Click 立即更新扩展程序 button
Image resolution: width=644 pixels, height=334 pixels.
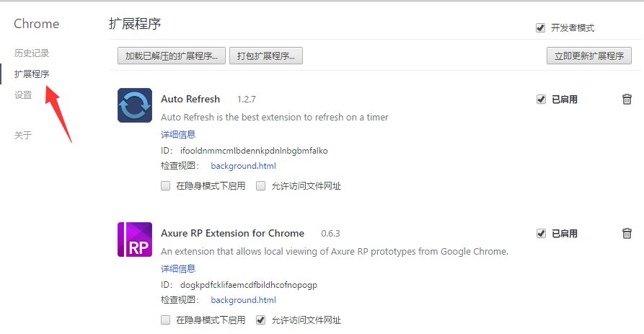[x=589, y=56]
